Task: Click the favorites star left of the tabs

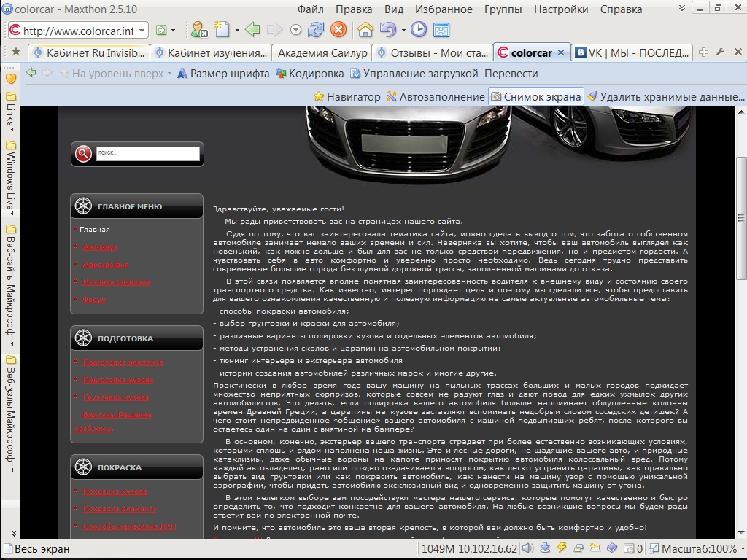Action: 16,52
